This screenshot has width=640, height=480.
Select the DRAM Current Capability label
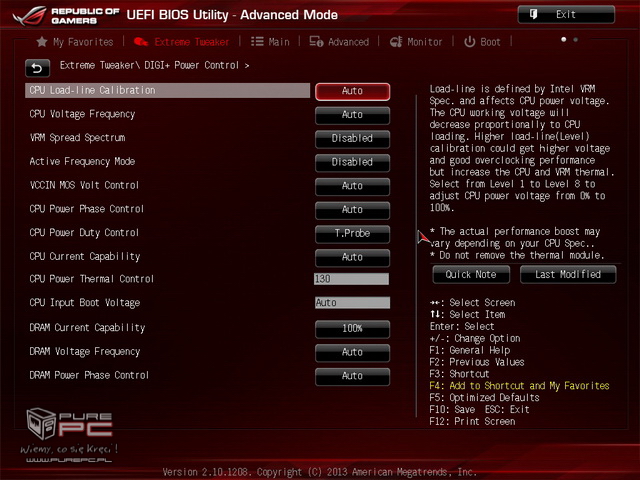pyautogui.click(x=87, y=328)
